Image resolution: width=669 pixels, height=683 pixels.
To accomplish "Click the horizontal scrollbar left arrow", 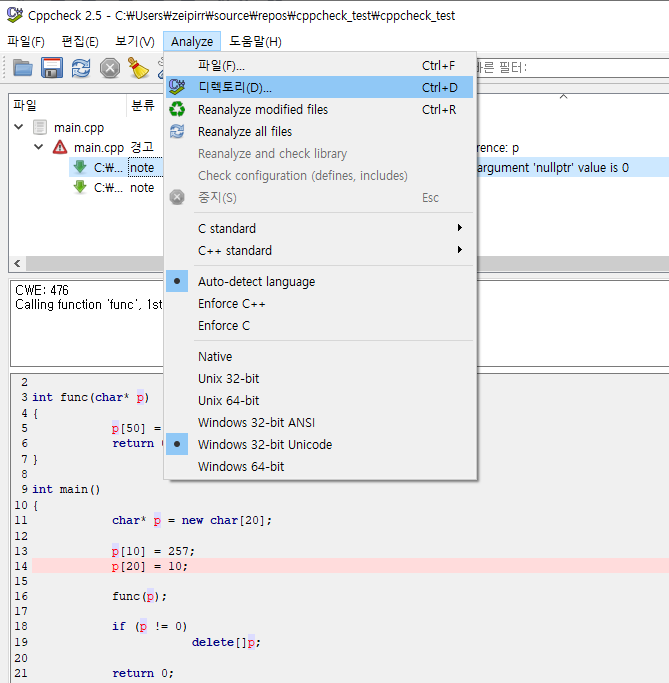I will pos(17,264).
